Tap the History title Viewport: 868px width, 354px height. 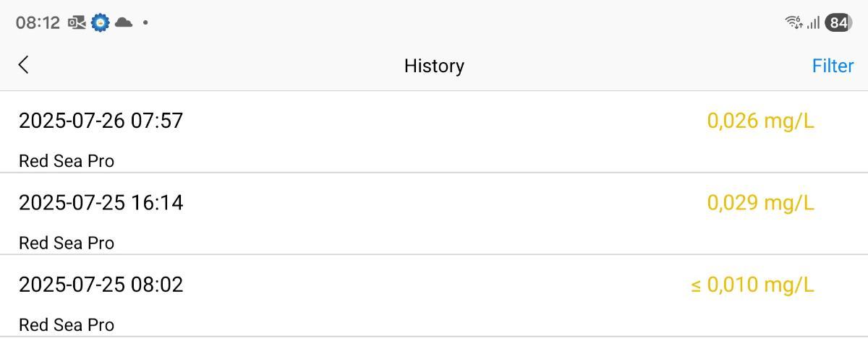[434, 66]
